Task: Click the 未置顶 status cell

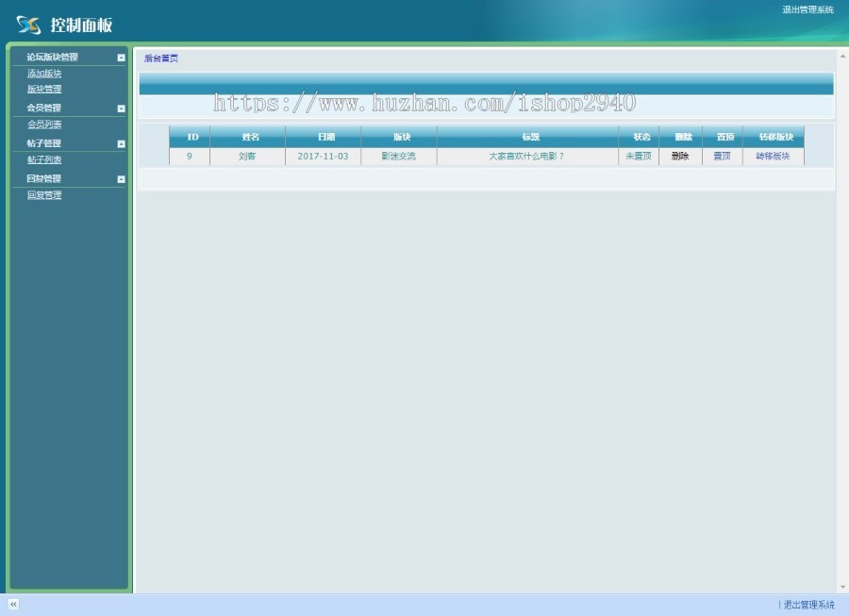Action: [639, 156]
